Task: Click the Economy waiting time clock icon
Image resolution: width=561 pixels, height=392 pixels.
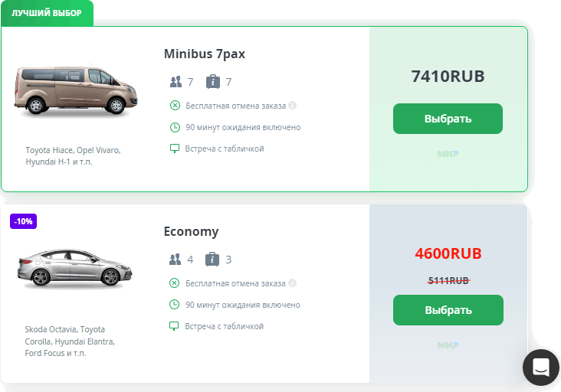Action: coord(175,305)
